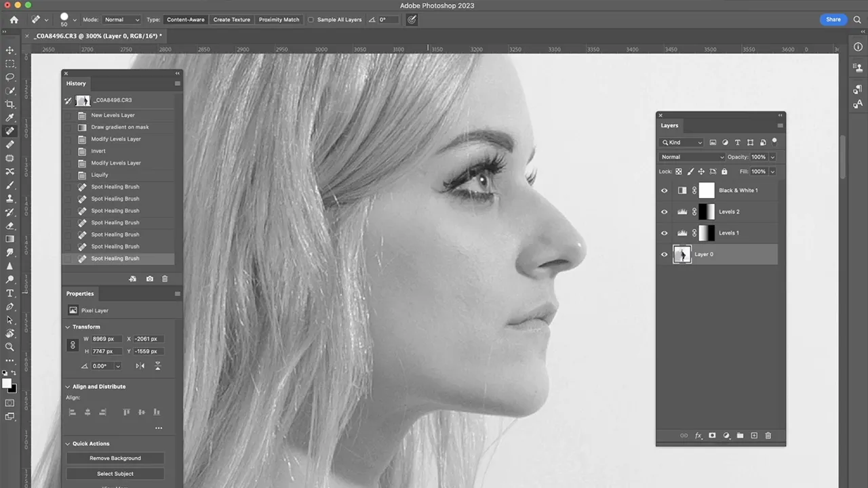Viewport: 868px width, 488px height.
Task: Select the Rectangular Marquee tool
Action: [9, 64]
